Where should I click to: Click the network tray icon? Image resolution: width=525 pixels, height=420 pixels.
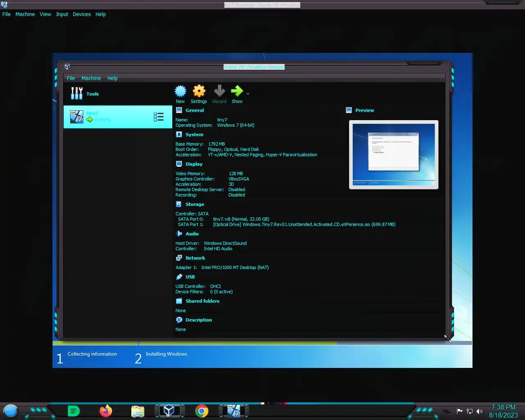tap(469, 411)
